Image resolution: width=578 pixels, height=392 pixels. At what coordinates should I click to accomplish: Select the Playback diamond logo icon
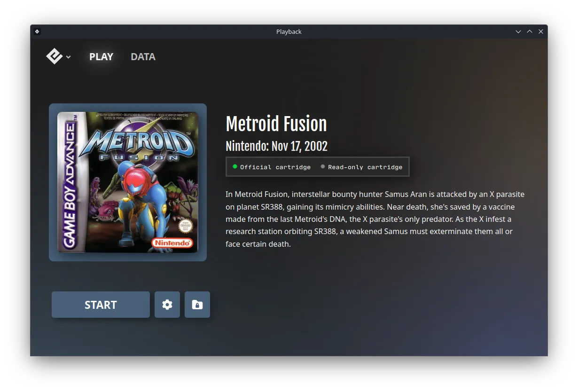click(54, 56)
